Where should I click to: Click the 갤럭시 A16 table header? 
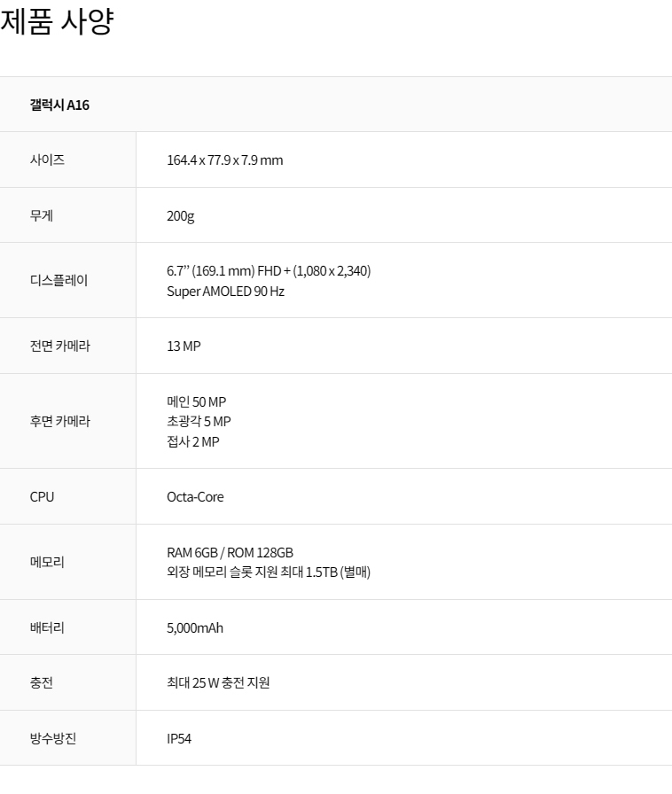[59, 105]
